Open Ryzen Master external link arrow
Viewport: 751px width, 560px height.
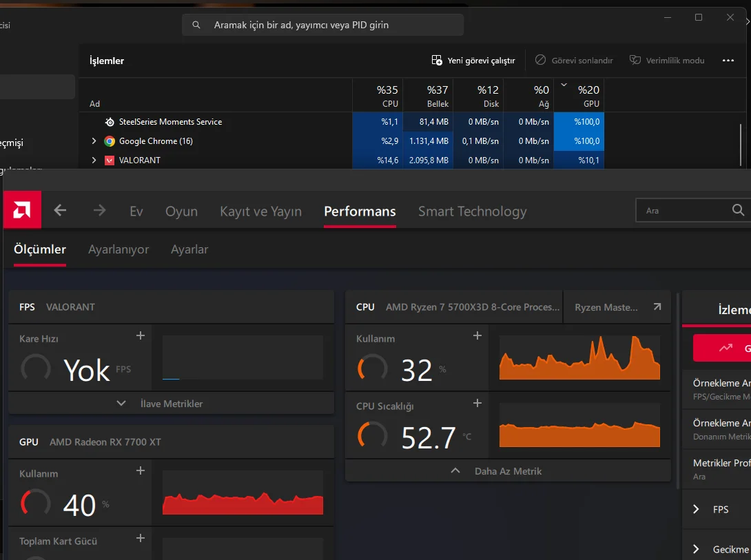[657, 307]
